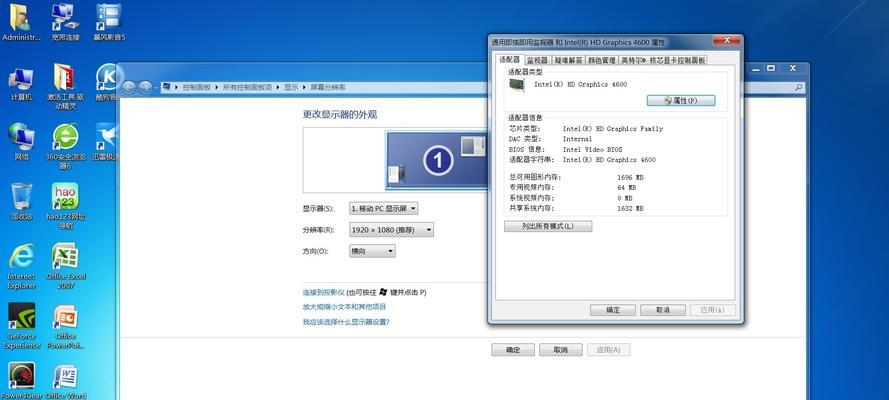Switch to the 适配器 tab
The width and height of the screenshot is (889, 400).
509,59
